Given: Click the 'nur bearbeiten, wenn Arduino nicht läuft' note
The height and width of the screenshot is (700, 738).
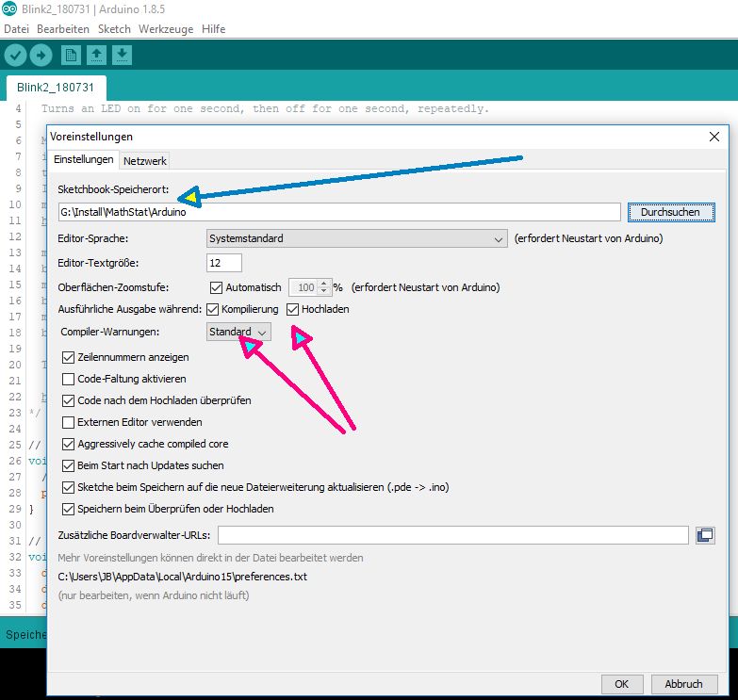Looking at the screenshot, I should tap(154, 595).
